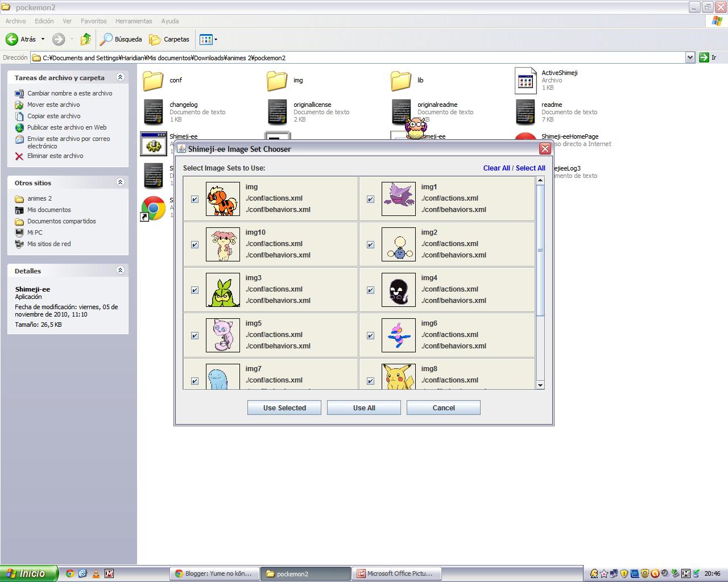Image resolution: width=728 pixels, height=582 pixels.
Task: Open the Atrás history dropdown arrow
Action: (43, 39)
